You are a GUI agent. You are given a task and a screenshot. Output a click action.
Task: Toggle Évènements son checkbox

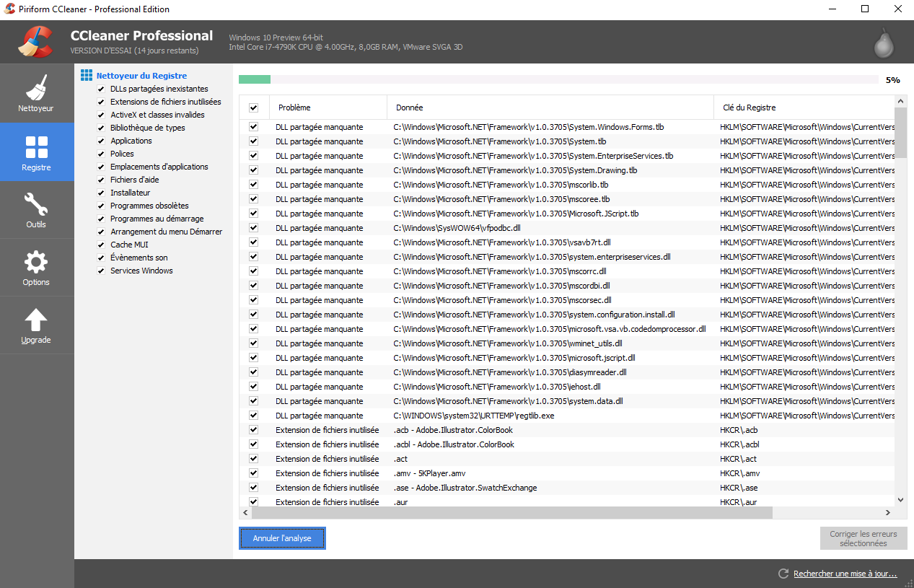click(101, 258)
